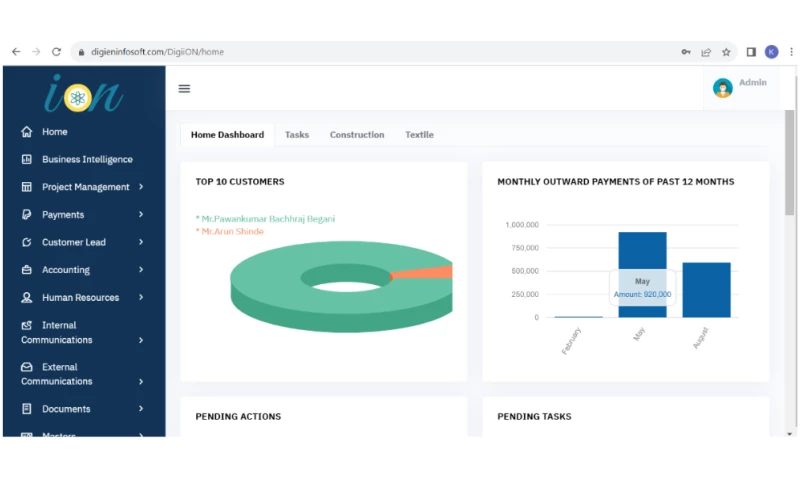800x480 pixels.
Task: Expand the Human Resources chevron
Action: [x=141, y=297]
